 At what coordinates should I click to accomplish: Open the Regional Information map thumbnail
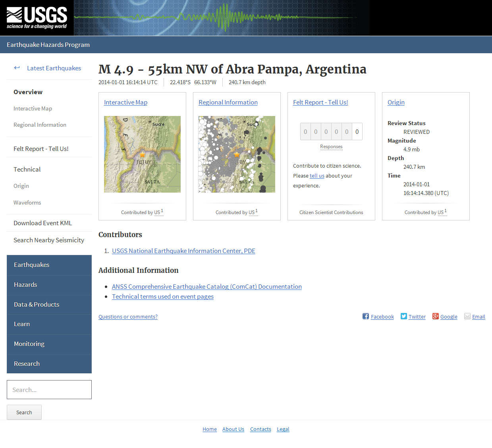click(236, 154)
